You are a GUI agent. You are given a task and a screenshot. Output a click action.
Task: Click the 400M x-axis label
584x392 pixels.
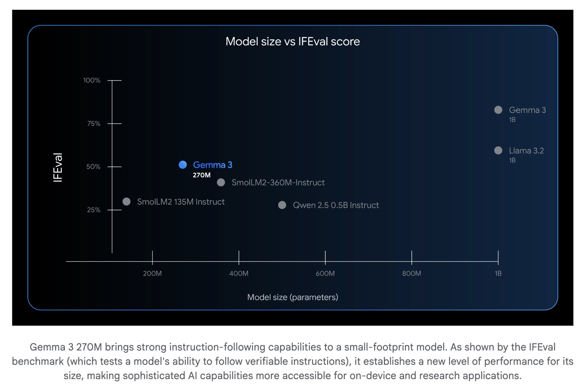pos(239,273)
